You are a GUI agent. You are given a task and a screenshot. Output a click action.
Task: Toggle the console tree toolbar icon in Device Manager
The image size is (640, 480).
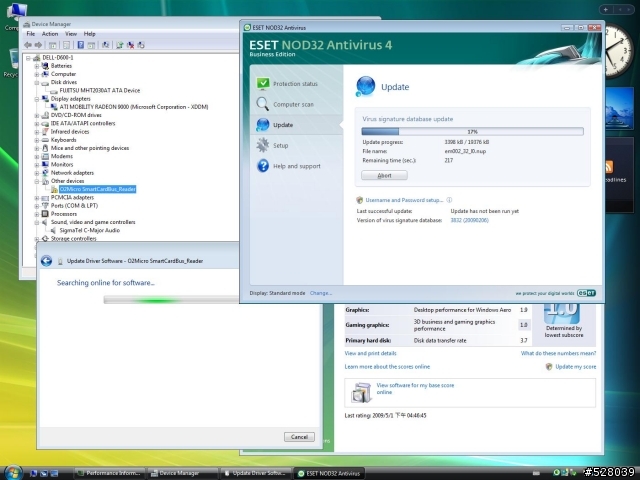pos(53,45)
